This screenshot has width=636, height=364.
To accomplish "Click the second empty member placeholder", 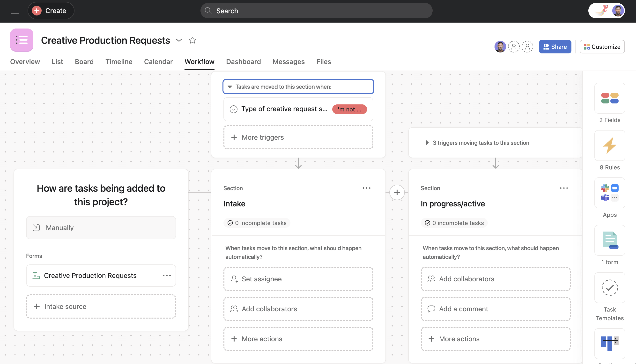I will click(x=527, y=47).
